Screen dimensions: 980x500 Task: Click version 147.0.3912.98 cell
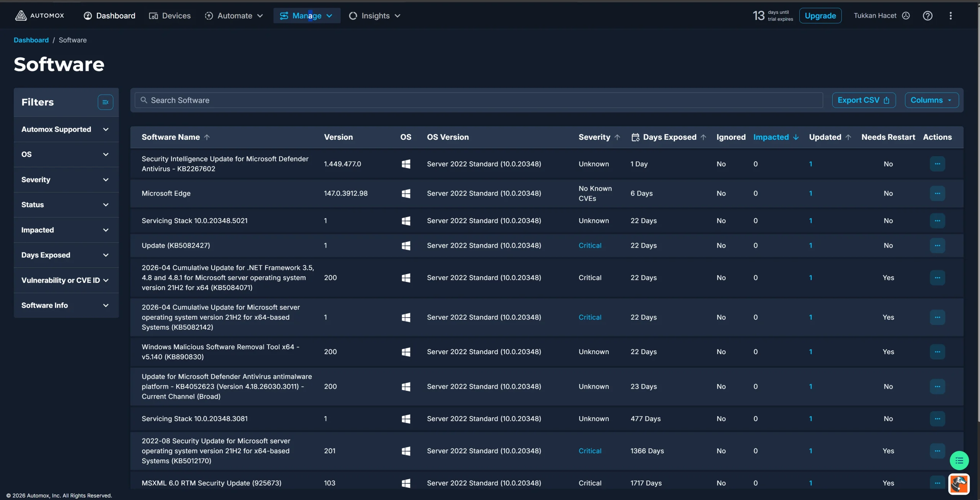[x=346, y=193]
